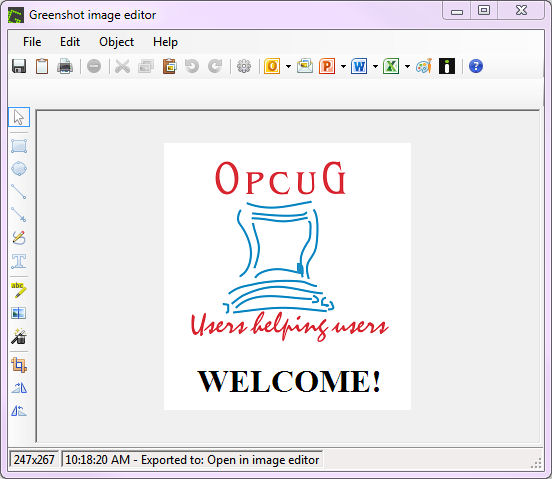Click the Copy (stacked pages) toolbar icon
This screenshot has width=552, height=479.
coord(146,66)
